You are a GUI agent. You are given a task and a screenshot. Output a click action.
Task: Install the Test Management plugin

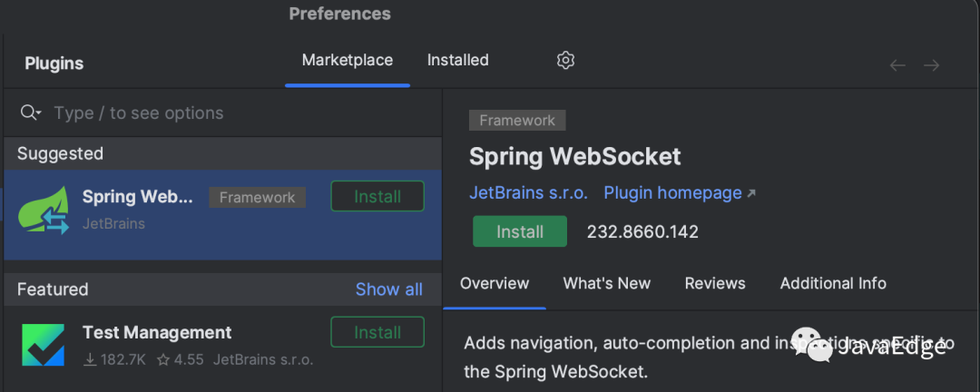tap(377, 332)
